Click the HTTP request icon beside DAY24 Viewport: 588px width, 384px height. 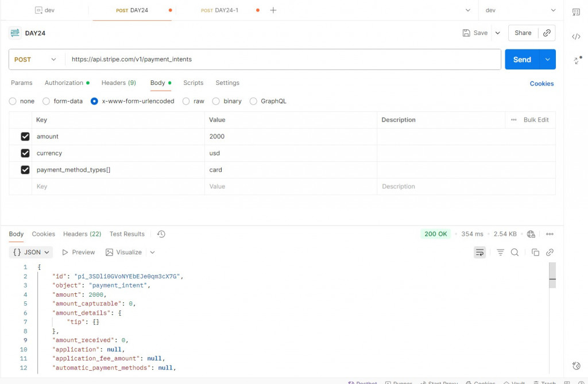coord(15,33)
